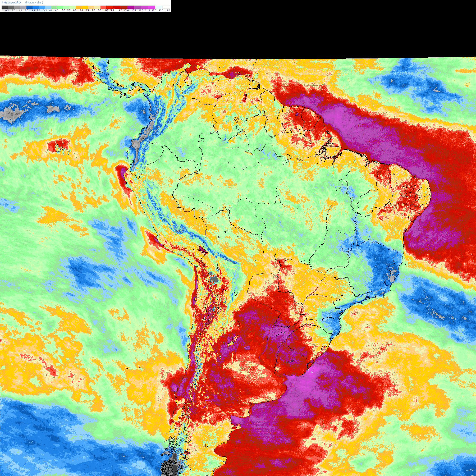Click the 12.0 legend value

pos(154,10)
